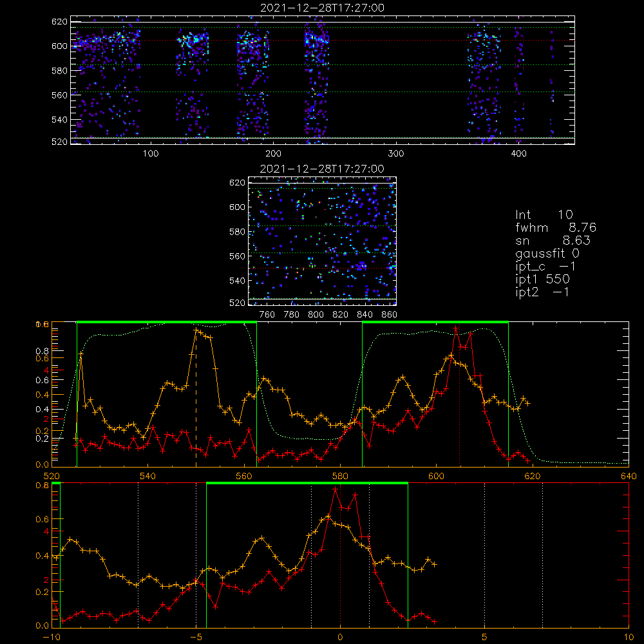Image resolution: width=644 pixels, height=644 pixels.
Task: Select the 'fwhm 8.76' readout
Action: point(556,227)
